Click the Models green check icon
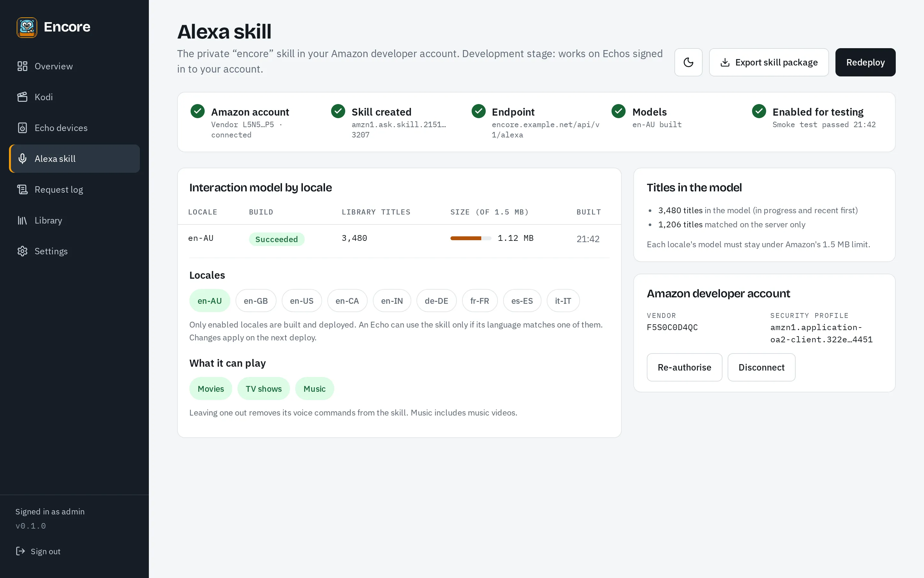924x578 pixels. click(x=619, y=111)
